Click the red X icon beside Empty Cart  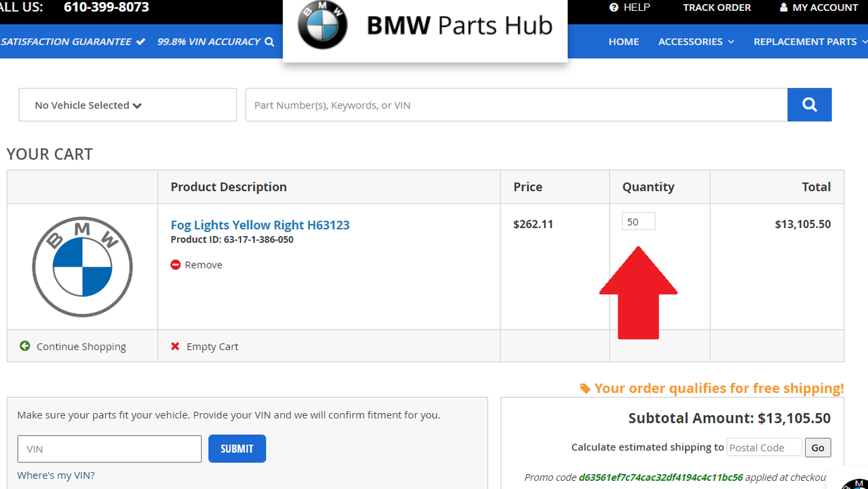pyautogui.click(x=175, y=346)
